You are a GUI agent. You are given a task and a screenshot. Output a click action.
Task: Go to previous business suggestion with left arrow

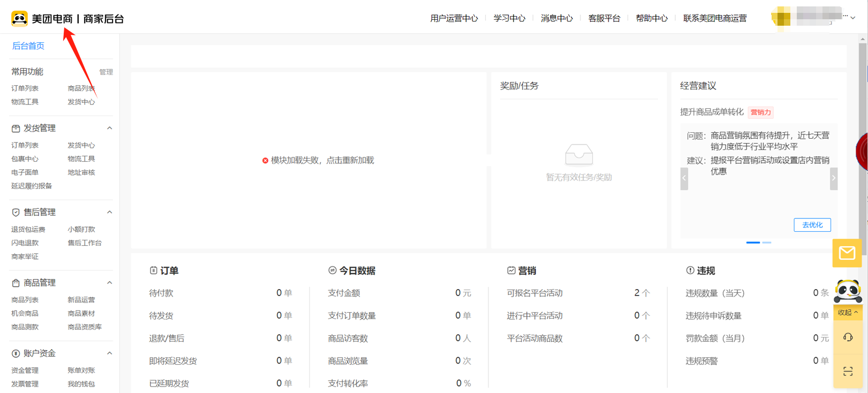[x=684, y=178]
